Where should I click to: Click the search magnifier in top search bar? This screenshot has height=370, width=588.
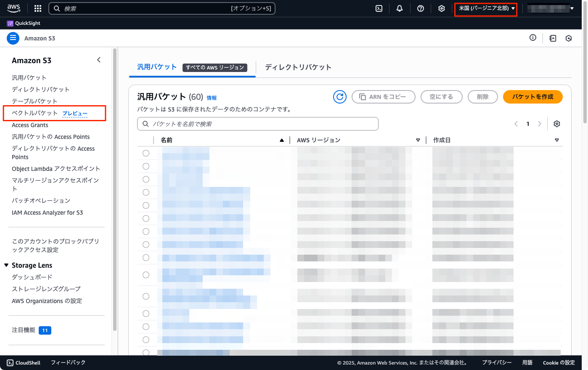tap(57, 8)
